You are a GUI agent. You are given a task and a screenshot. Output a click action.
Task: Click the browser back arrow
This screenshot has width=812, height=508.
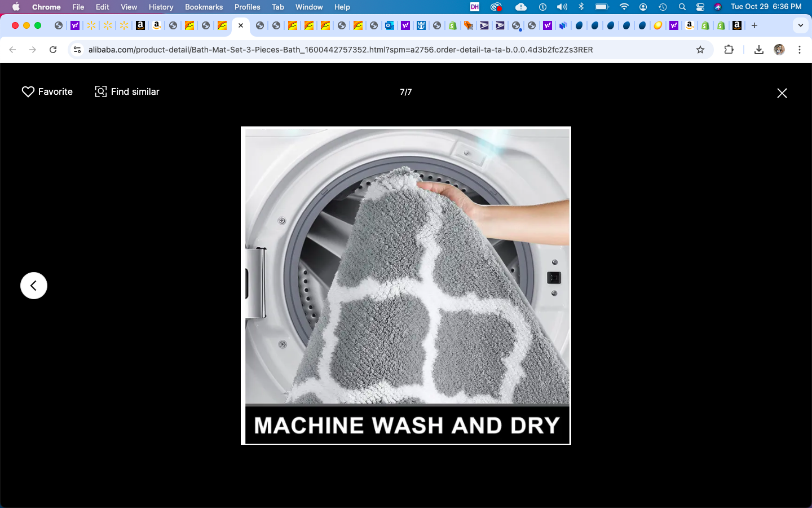[x=12, y=50]
